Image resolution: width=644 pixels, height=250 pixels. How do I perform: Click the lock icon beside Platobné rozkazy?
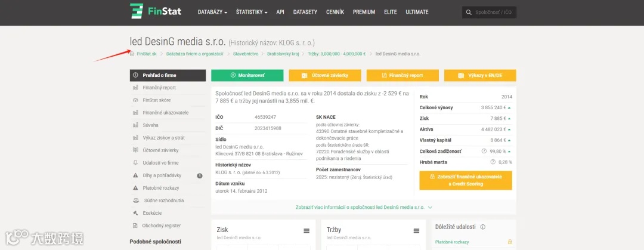[510, 242]
